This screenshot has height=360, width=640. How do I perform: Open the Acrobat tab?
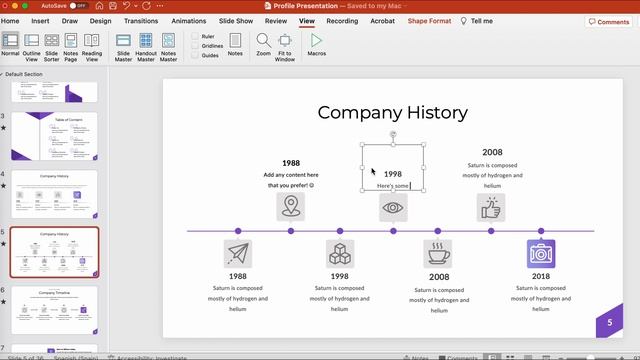(382, 21)
